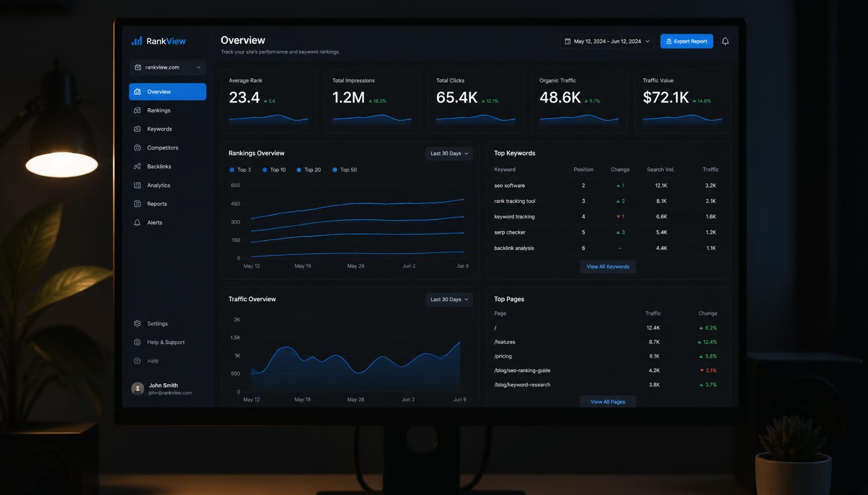The image size is (868, 495).
Task: Navigate to Rankings in the sidebar
Action: click(168, 110)
